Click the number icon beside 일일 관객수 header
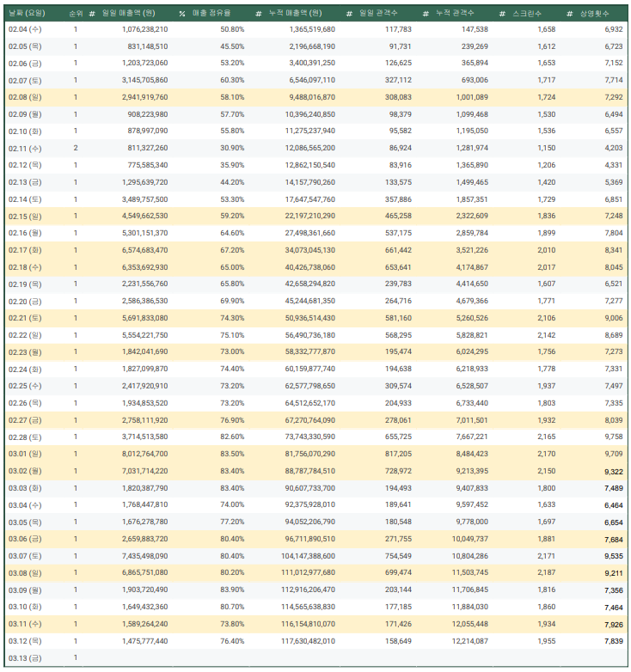 (349, 15)
